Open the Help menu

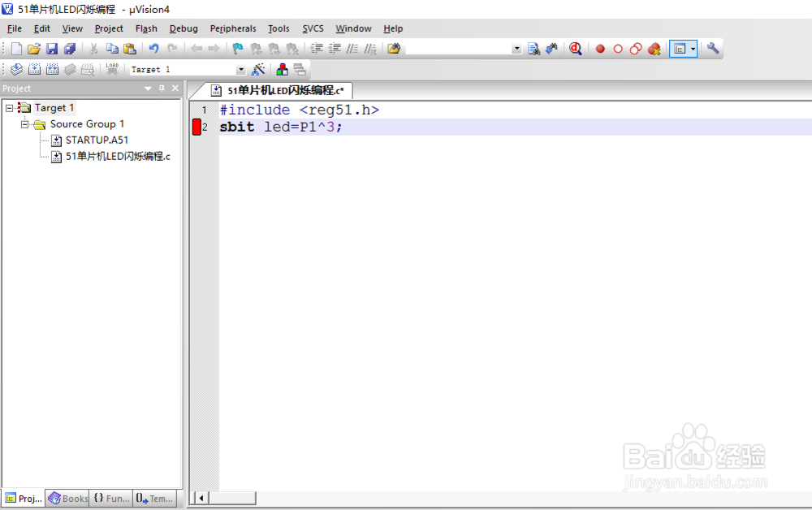[393, 28]
